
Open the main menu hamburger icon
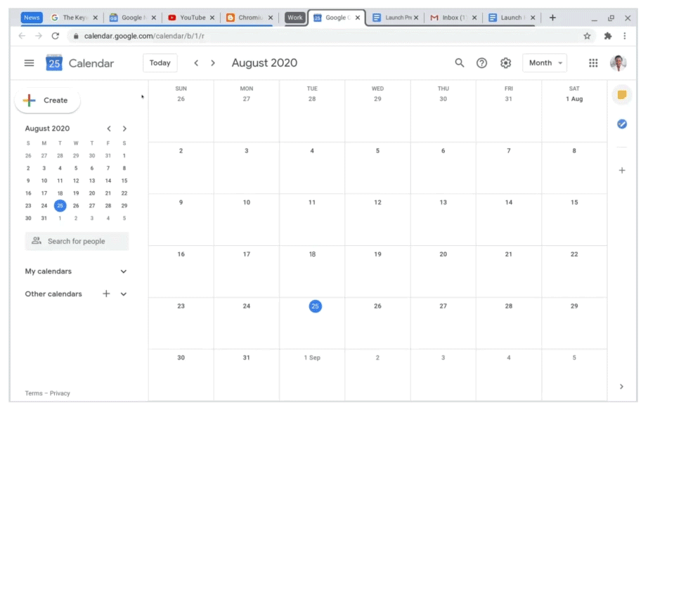point(29,63)
